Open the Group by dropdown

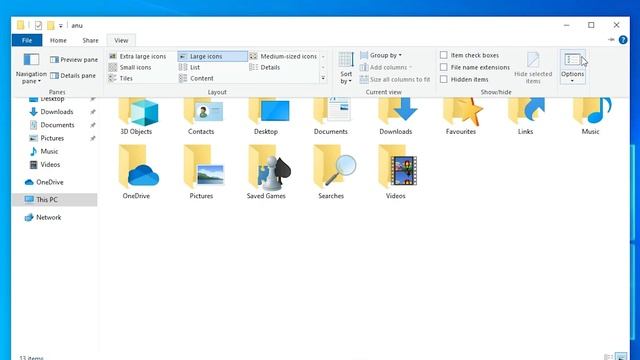click(x=381, y=55)
